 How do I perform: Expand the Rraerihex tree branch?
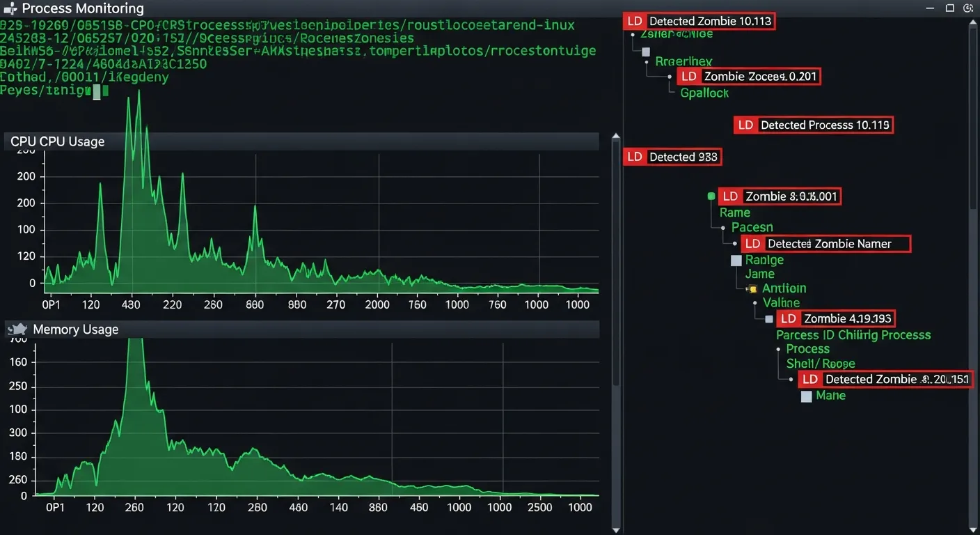647,61
